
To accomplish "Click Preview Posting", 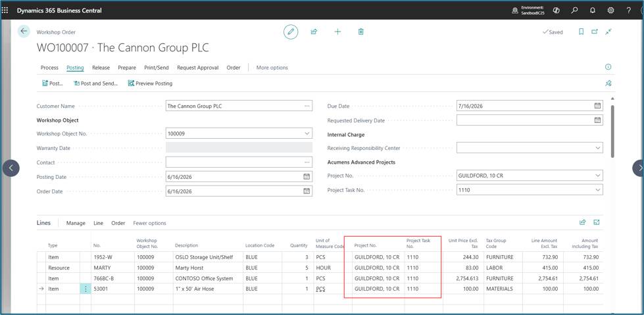I will [x=150, y=84].
